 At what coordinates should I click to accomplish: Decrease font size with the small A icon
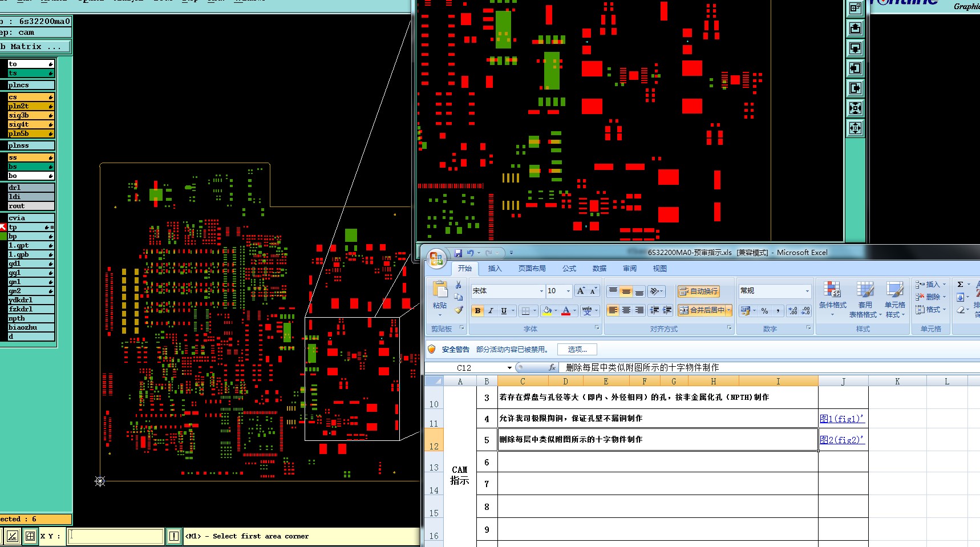pos(593,291)
